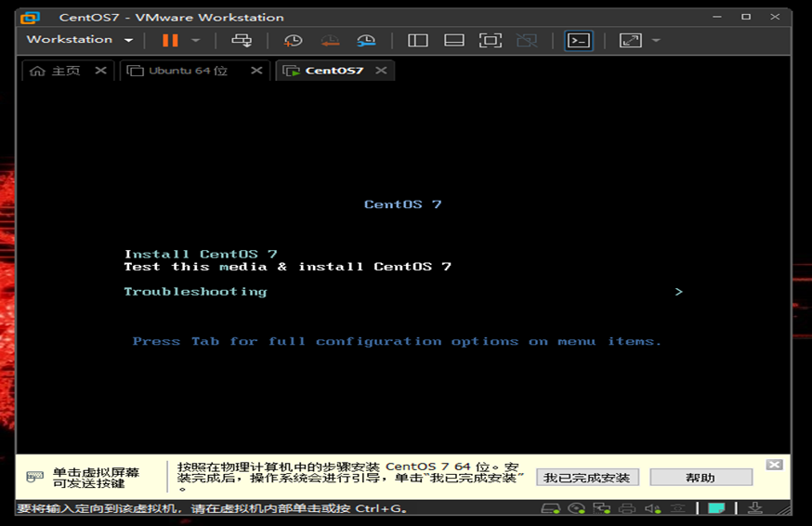Close the 主页 tab
This screenshot has width=812, height=526.
point(100,70)
